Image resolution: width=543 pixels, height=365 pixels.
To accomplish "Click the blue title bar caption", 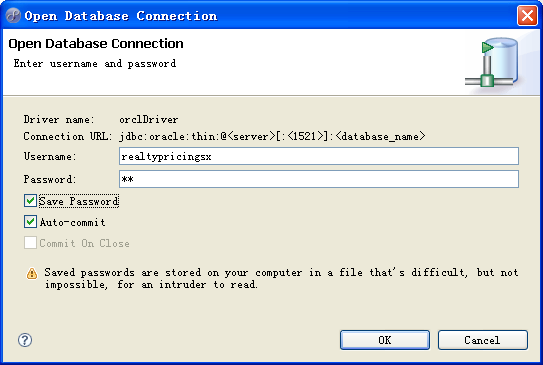I will tap(121, 16).
